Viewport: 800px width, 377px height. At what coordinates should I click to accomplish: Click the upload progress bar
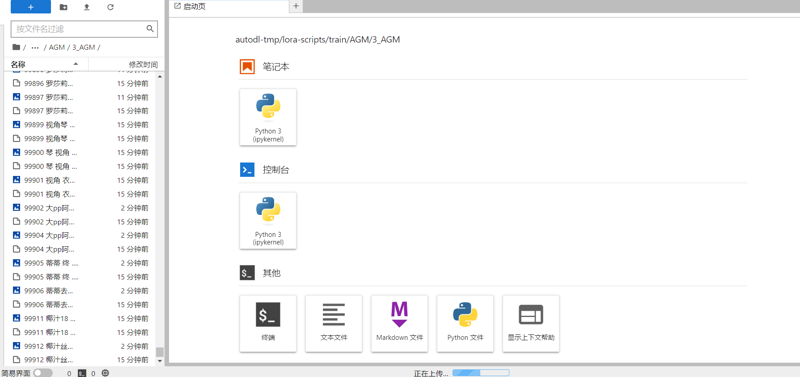pyautogui.click(x=481, y=373)
